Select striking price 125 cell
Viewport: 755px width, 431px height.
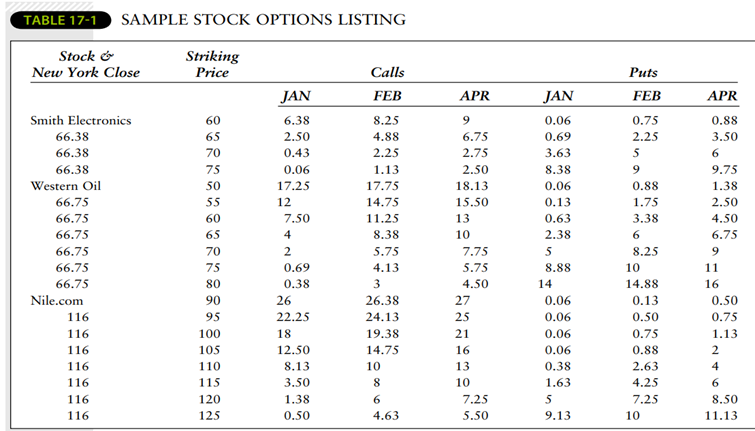(x=213, y=414)
